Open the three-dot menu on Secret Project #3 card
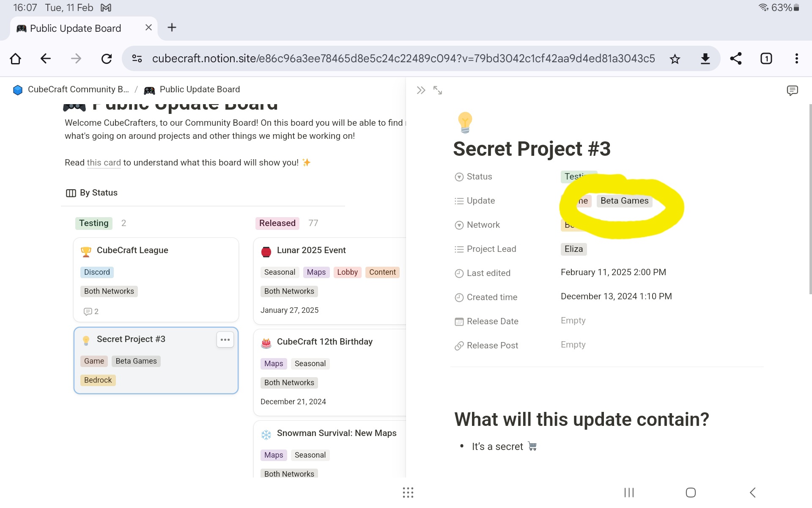This screenshot has height=508, width=812. click(x=225, y=340)
